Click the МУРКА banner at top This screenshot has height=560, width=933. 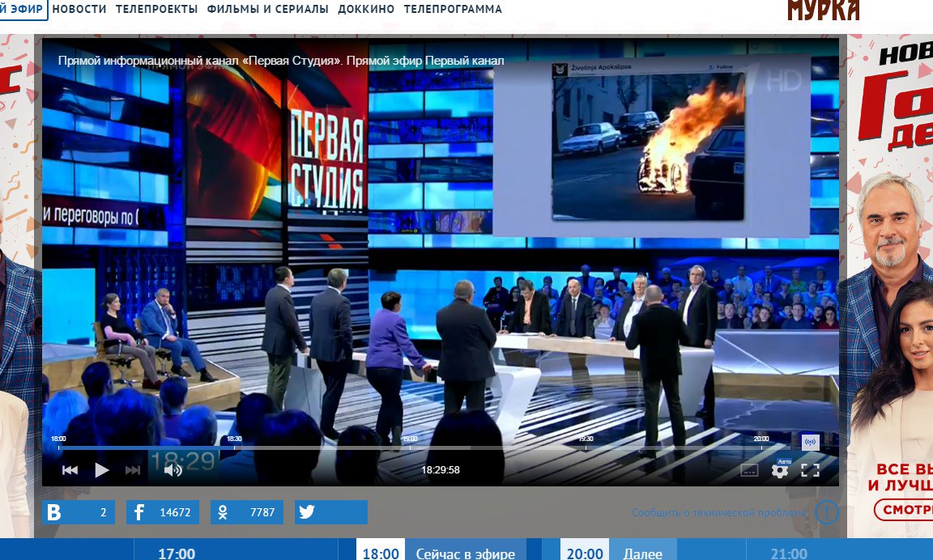pos(824,10)
